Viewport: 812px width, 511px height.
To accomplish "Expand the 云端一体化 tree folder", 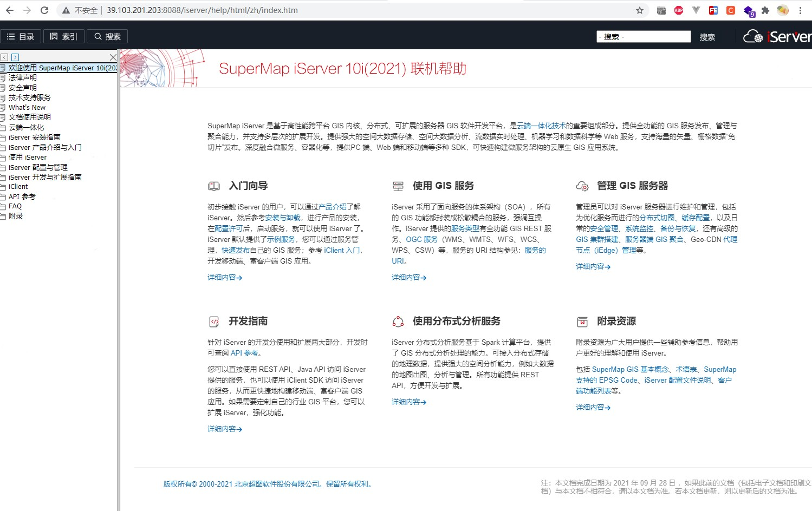I will tap(26, 127).
